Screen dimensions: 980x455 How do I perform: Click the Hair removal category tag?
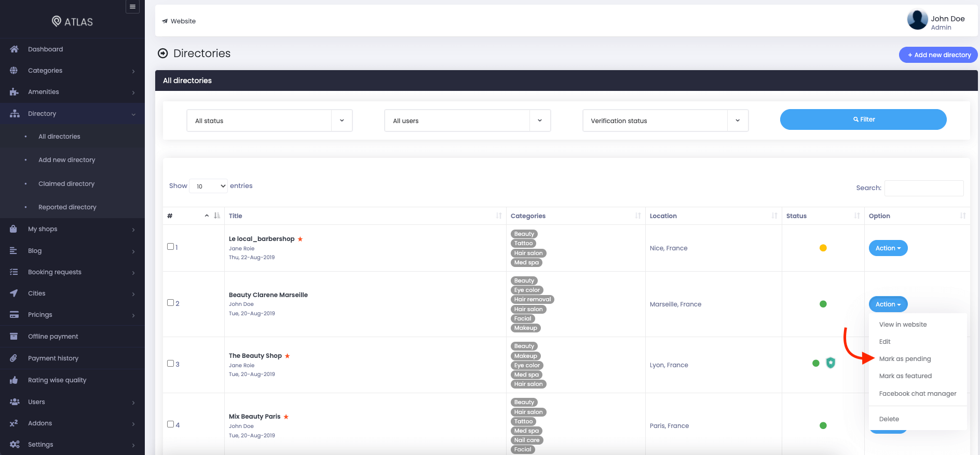tap(533, 300)
